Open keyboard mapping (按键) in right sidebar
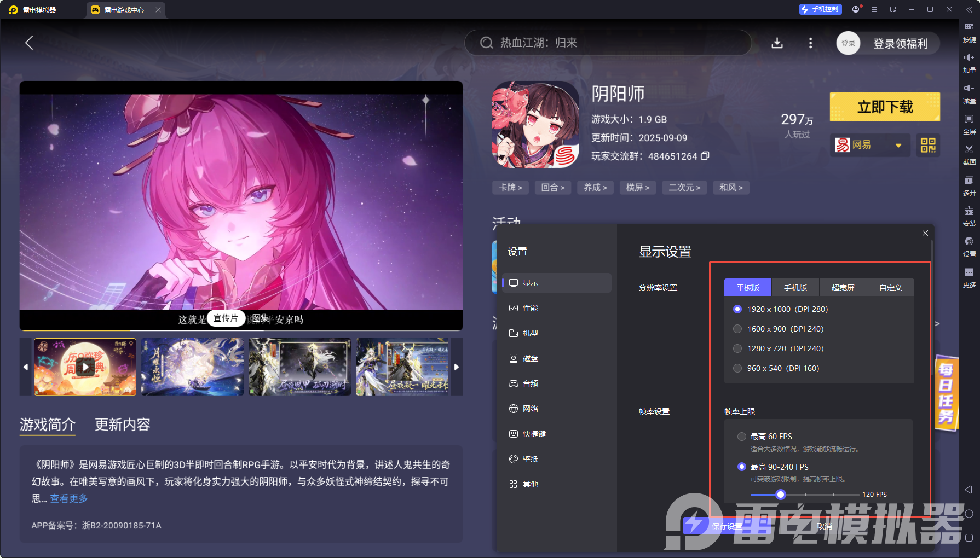This screenshot has height=558, width=980. [969, 33]
